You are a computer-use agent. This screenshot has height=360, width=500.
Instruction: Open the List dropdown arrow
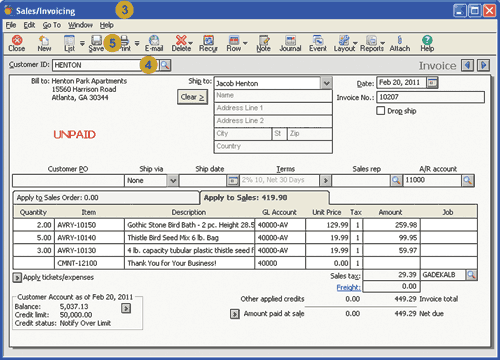pyautogui.click(x=82, y=43)
